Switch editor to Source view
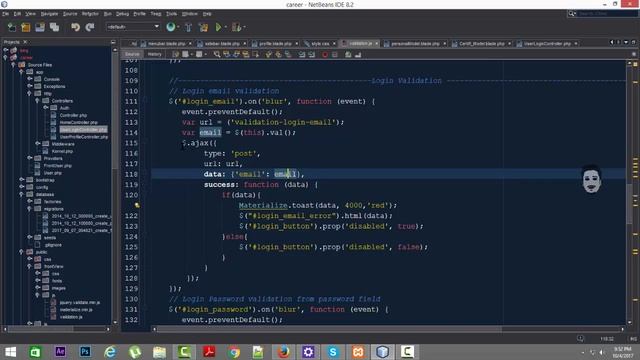 (x=132, y=54)
